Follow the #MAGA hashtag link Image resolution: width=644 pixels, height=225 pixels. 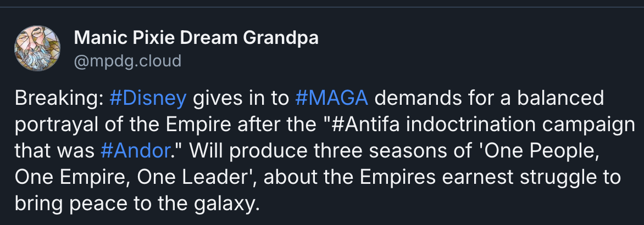pos(331,99)
